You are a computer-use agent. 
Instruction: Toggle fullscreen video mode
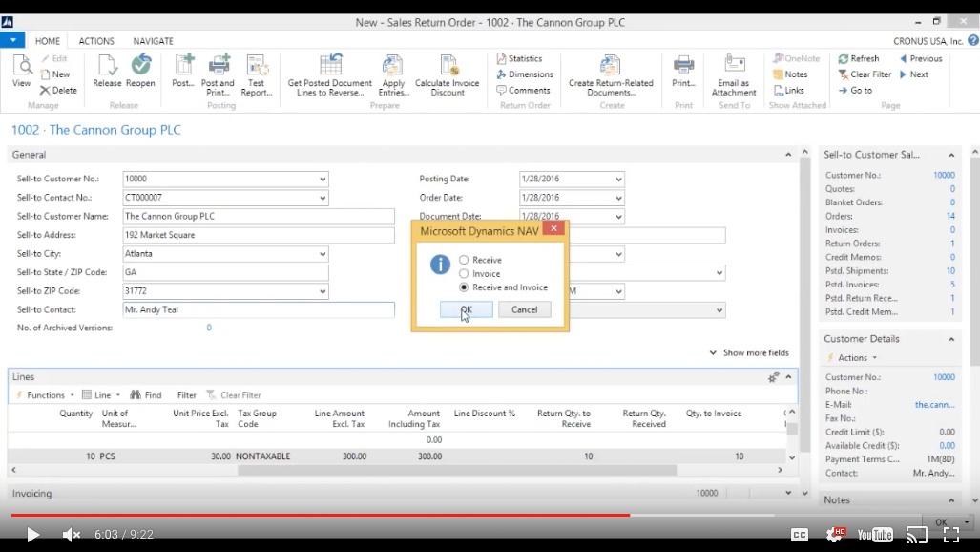coord(951,535)
